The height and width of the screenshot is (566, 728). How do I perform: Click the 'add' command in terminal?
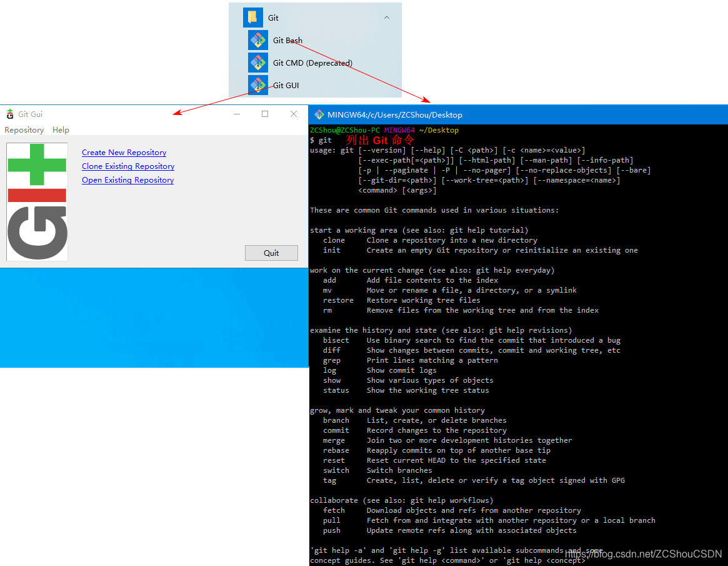click(330, 280)
